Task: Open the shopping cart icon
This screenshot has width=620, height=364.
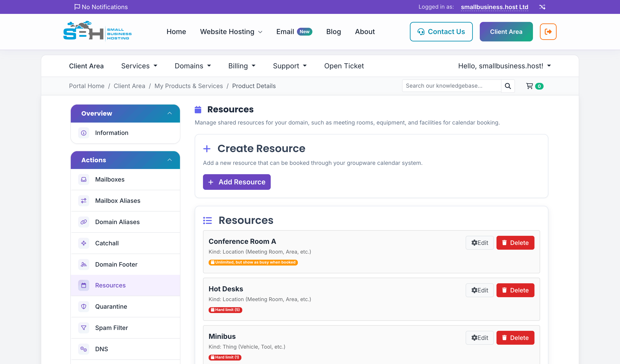Action: 529,86
